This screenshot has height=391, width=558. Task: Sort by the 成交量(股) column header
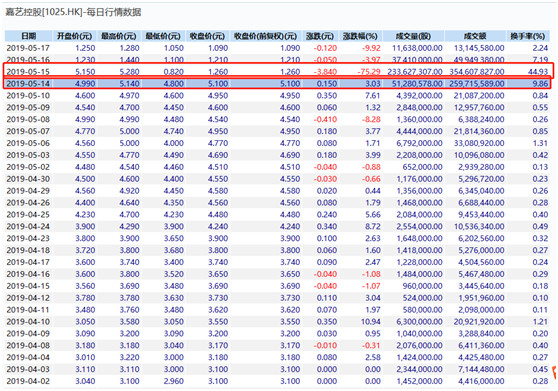pos(413,36)
